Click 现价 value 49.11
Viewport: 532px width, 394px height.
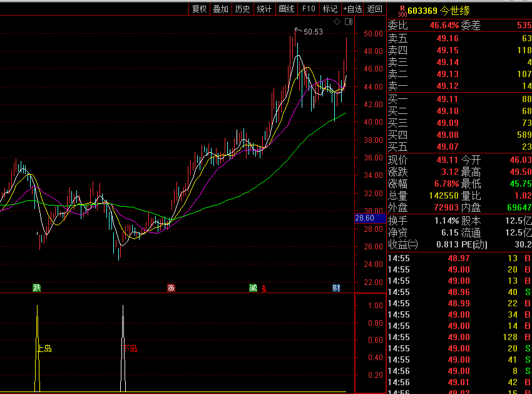[448, 160]
